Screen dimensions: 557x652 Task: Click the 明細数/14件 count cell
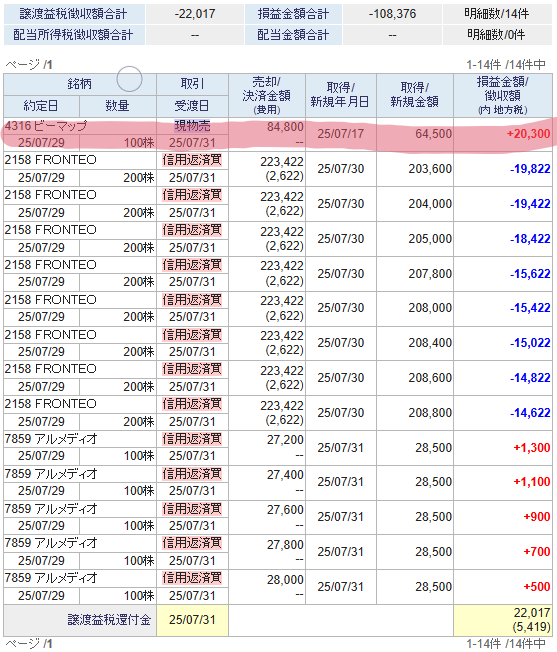coord(497,14)
